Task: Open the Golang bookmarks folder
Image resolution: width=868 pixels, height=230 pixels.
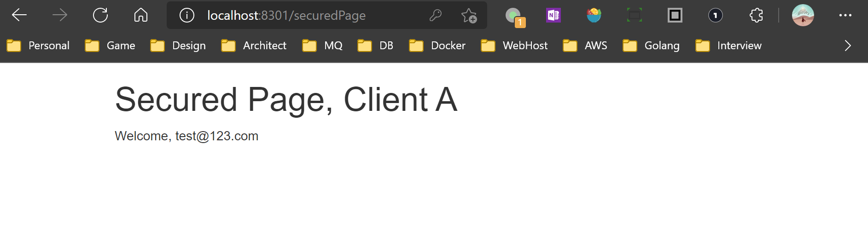Action: (651, 46)
